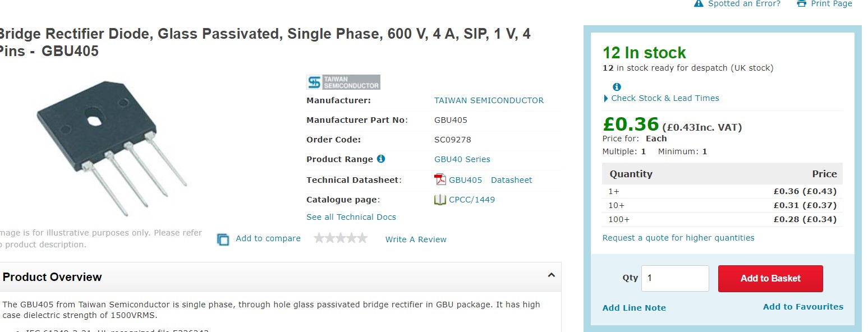Click the Add to Favourites link
The image size is (868, 332).
coord(803,307)
